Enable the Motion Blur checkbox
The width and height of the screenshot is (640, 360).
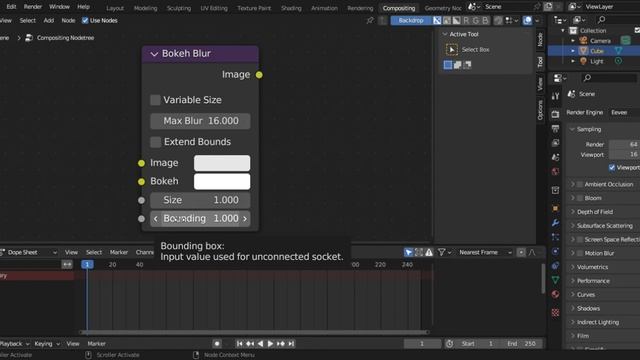tap(580, 253)
